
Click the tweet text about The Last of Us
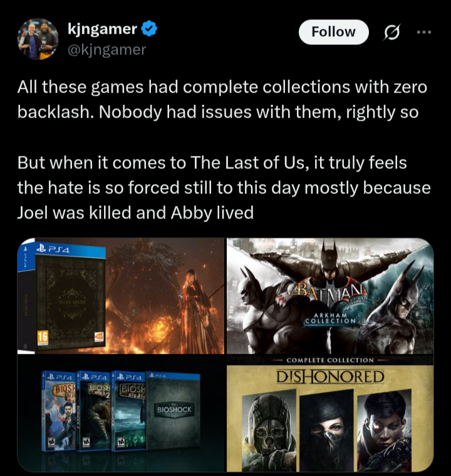224,187
